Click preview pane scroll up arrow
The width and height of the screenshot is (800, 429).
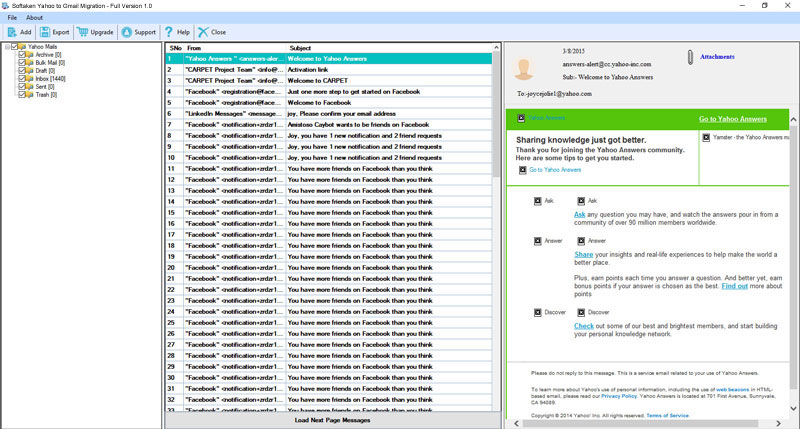point(793,119)
